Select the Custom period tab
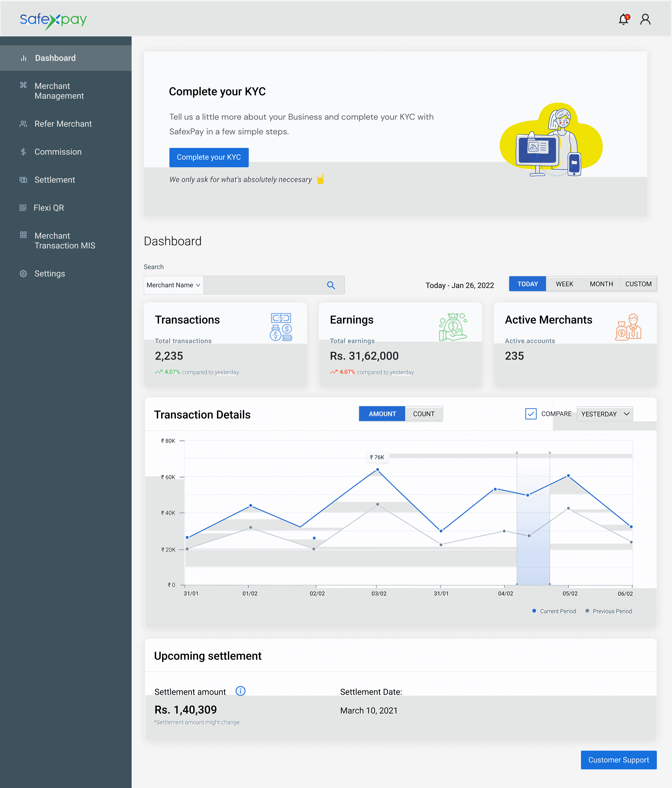The image size is (672, 788). click(x=638, y=284)
